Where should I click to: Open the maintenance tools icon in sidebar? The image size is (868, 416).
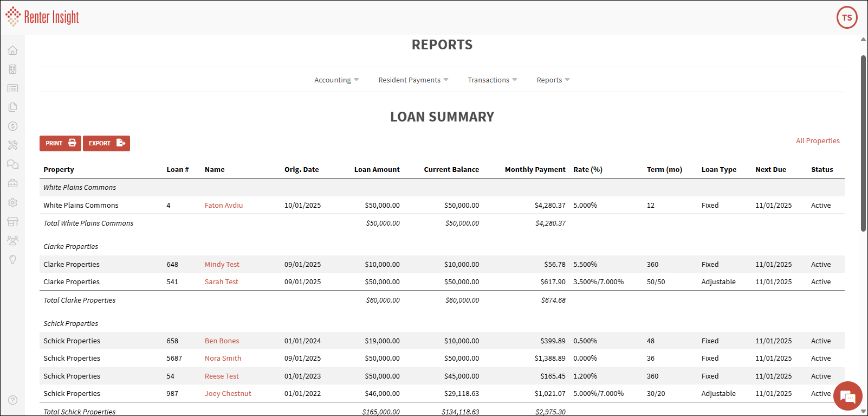[12, 145]
